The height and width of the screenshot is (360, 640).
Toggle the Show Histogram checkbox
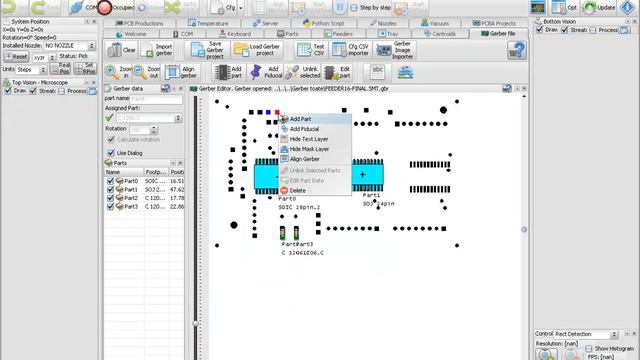tap(589, 349)
